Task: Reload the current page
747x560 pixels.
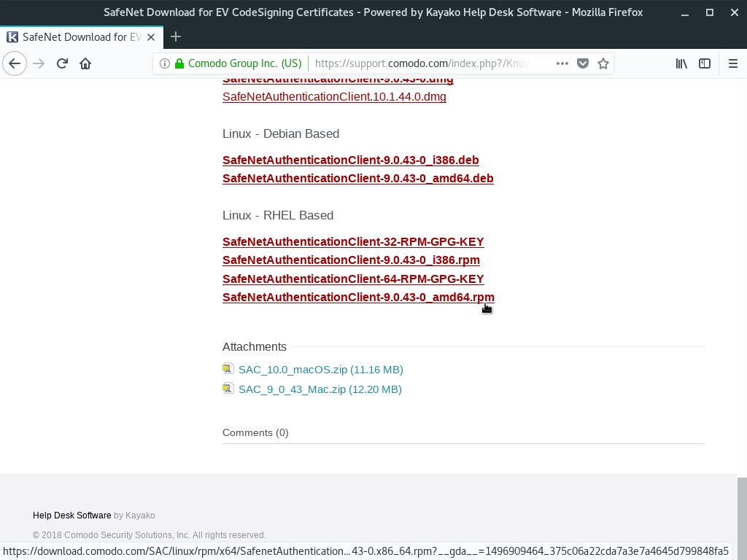Action: pyautogui.click(x=63, y=63)
